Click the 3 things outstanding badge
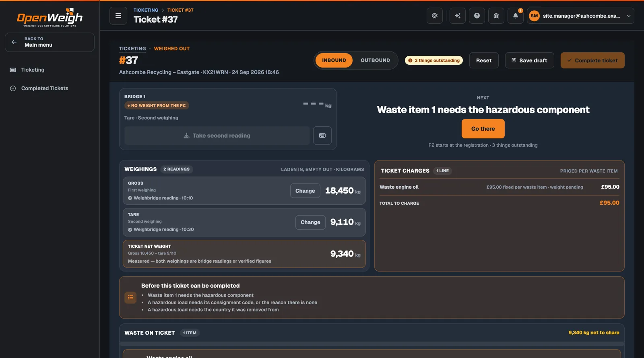This screenshot has width=644, height=358. click(x=434, y=60)
